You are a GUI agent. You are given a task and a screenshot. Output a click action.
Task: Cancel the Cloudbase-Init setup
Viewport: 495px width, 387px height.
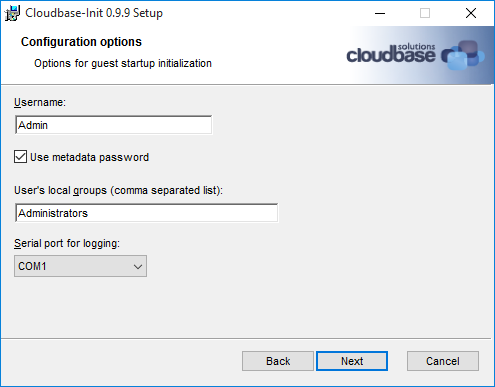coord(443,361)
